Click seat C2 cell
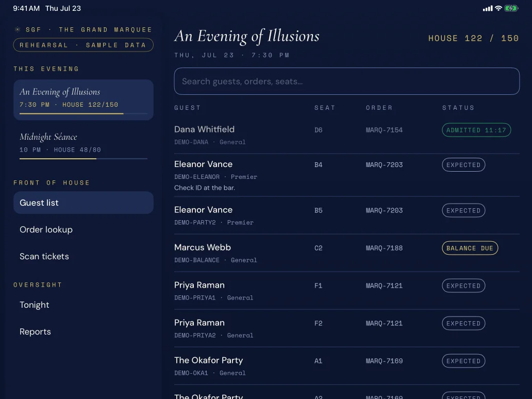Image resolution: width=532 pixels, height=399 pixels. pyautogui.click(x=318, y=248)
